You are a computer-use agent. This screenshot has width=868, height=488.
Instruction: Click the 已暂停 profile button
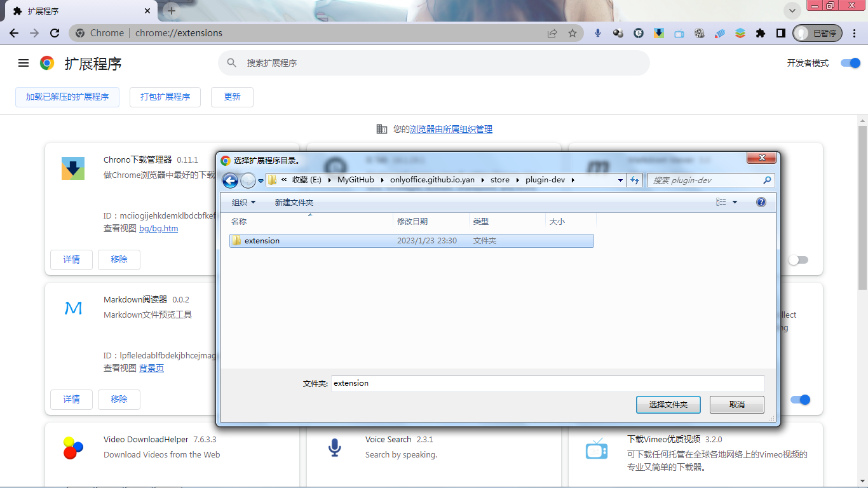[818, 33]
